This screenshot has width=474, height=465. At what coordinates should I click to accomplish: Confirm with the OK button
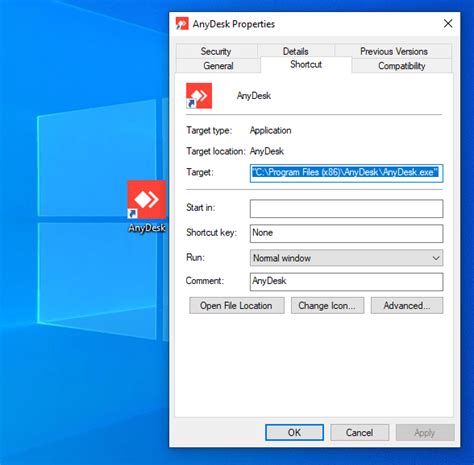click(x=294, y=432)
